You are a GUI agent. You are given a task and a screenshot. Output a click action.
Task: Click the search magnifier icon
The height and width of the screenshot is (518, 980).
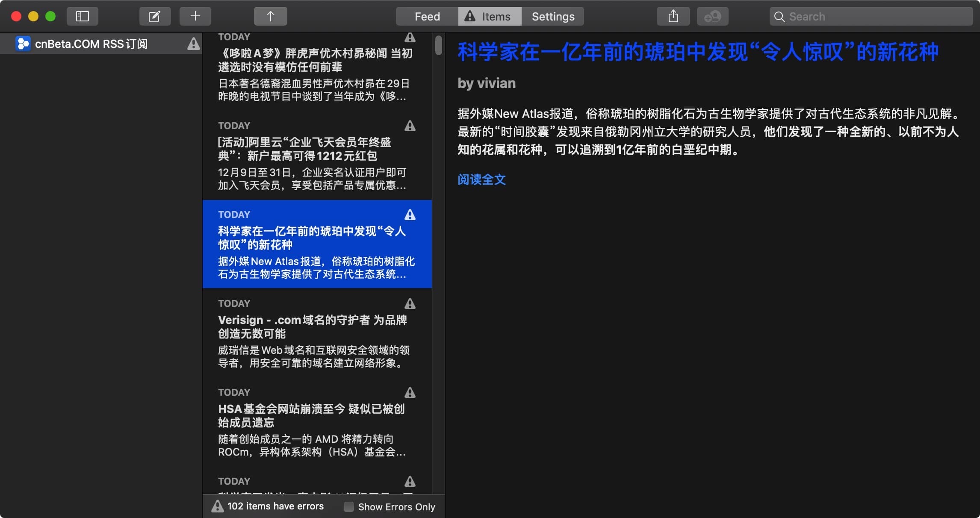pos(779,17)
